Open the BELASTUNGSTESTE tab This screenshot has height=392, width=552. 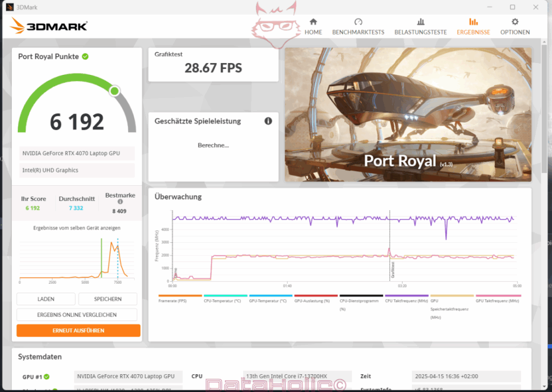tap(420, 27)
